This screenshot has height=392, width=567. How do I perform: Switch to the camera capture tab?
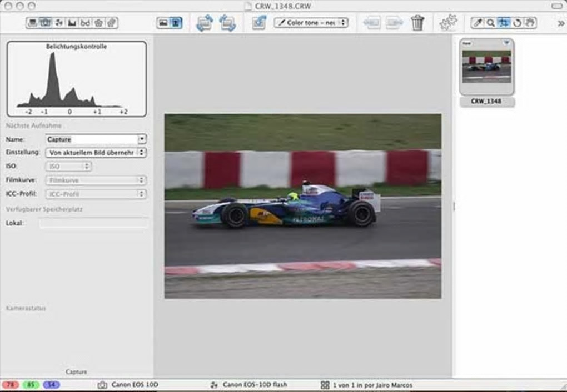[x=46, y=23]
